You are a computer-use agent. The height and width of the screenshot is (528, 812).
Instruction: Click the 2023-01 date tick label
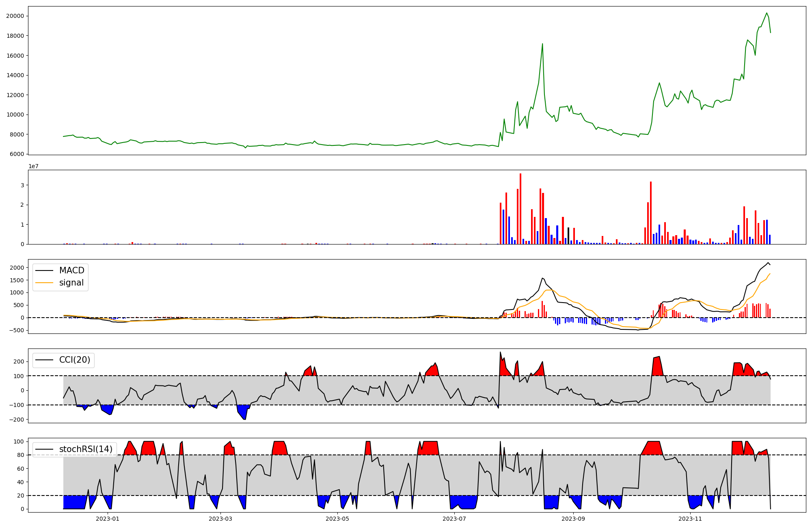(x=108, y=519)
